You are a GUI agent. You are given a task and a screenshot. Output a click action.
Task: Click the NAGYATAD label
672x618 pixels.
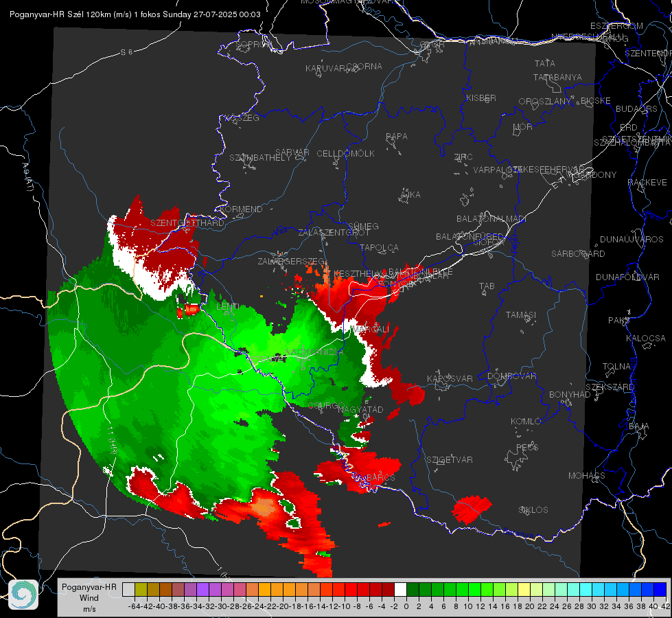[360, 409]
